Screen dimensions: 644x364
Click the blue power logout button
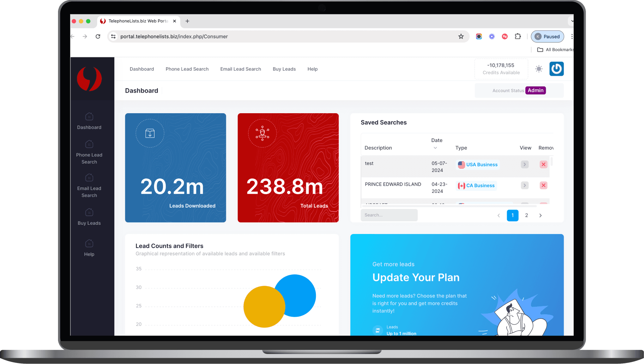[556, 69]
